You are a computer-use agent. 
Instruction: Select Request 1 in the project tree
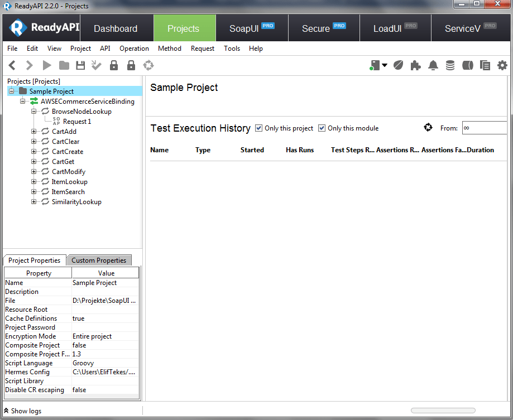[x=76, y=122]
